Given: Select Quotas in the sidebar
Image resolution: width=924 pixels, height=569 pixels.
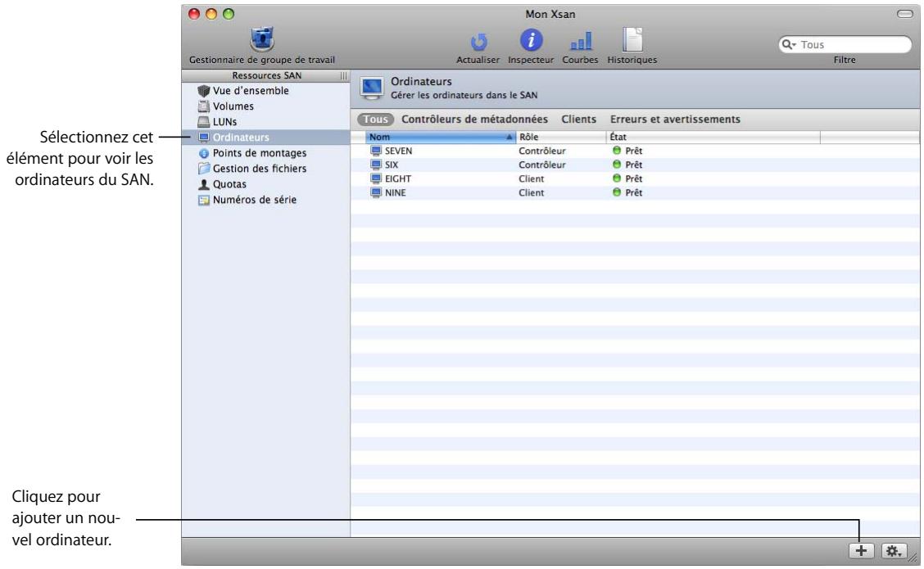Looking at the screenshot, I should pyautogui.click(x=229, y=184).
